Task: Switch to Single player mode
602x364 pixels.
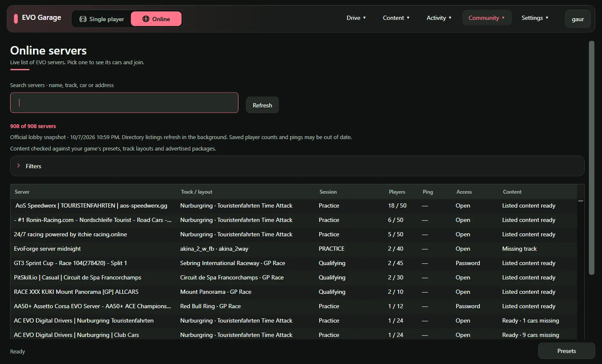Action: click(101, 19)
